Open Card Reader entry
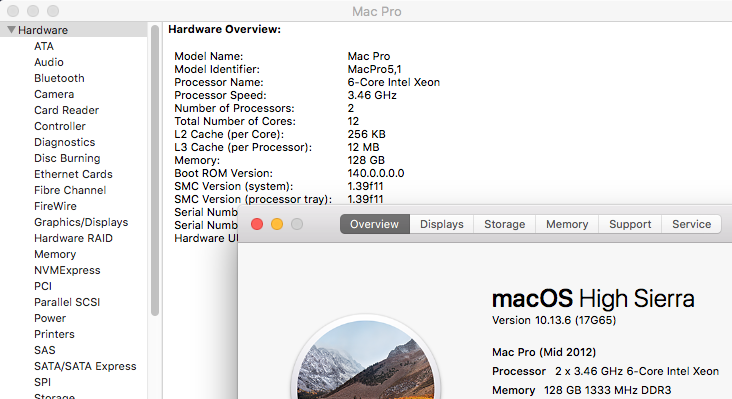Screen dimensions: 732x399 [66, 110]
